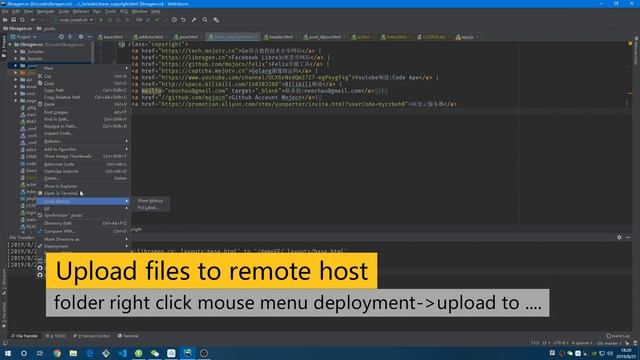Expand Add to Favorites in the context menu
The height and width of the screenshot is (360, 640).
(83, 149)
